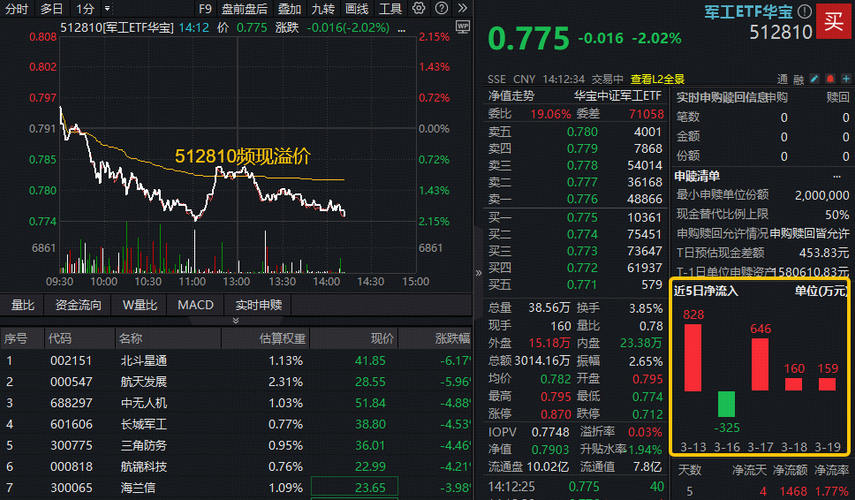
Task: Click the 买五 price 0.771
Action: point(582,285)
